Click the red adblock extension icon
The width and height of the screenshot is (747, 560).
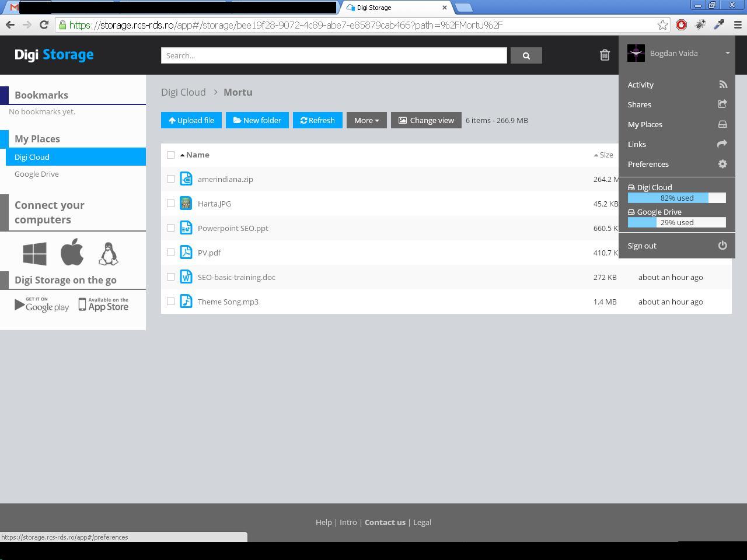681,24
